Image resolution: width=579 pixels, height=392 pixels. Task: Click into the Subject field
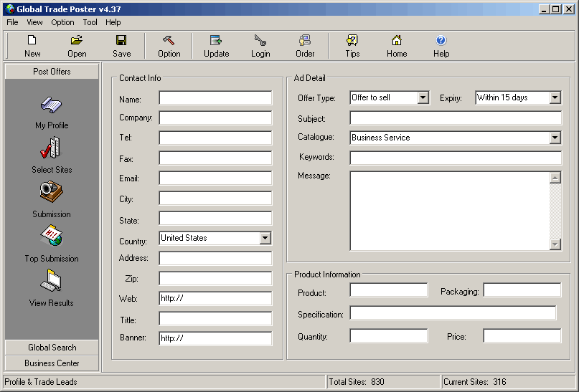(x=456, y=118)
